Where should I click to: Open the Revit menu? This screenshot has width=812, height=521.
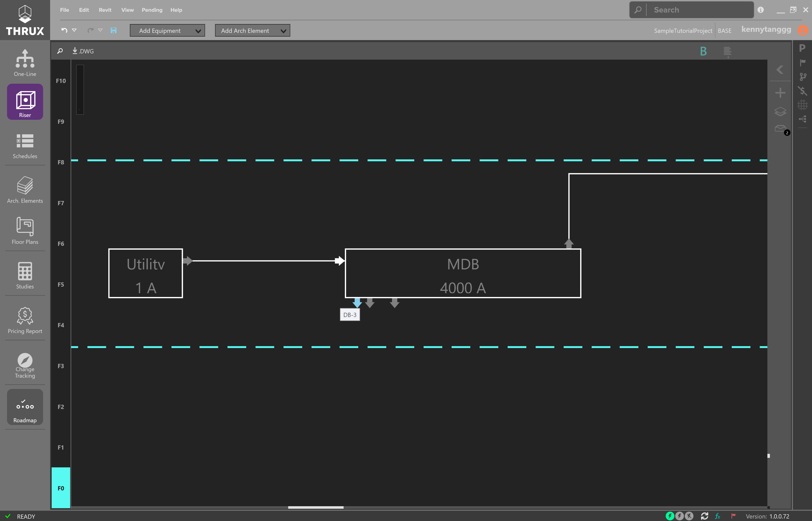tap(105, 10)
